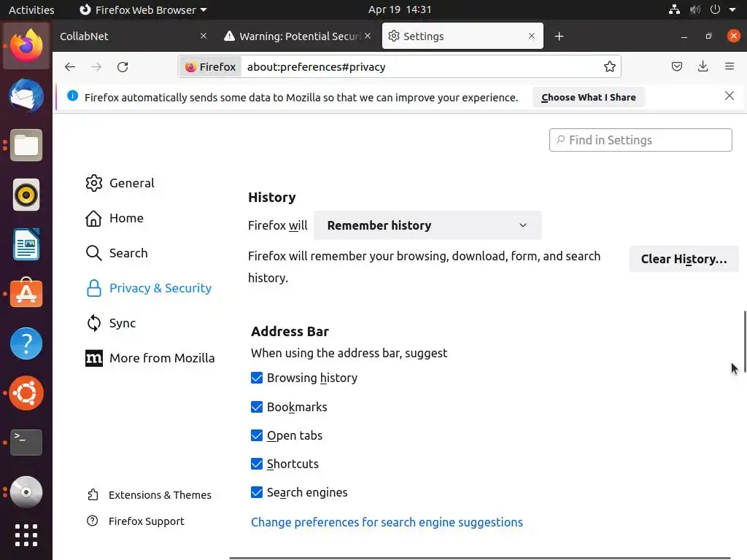Image resolution: width=747 pixels, height=560 pixels.
Task: Select the General settings category
Action: pos(131,183)
